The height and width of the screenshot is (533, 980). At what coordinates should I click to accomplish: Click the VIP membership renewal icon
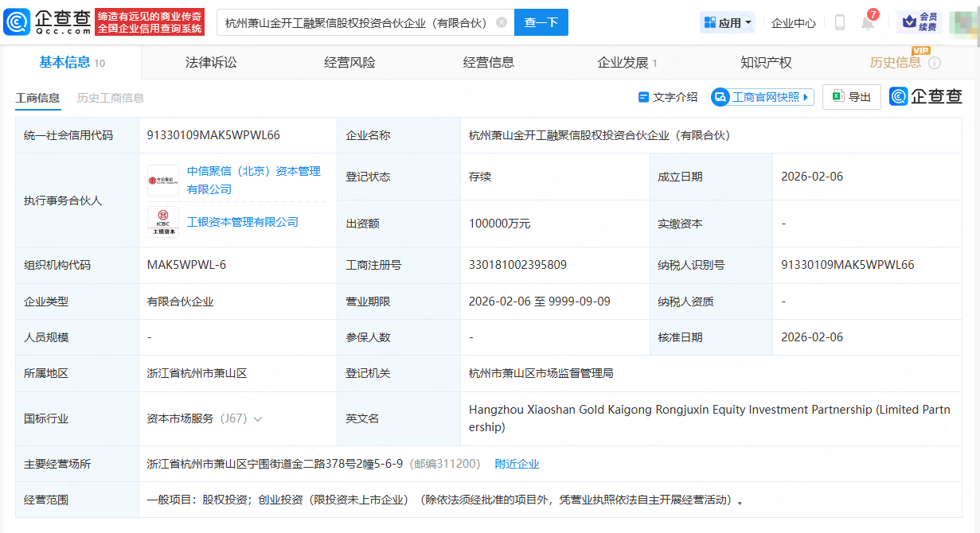pos(919,21)
